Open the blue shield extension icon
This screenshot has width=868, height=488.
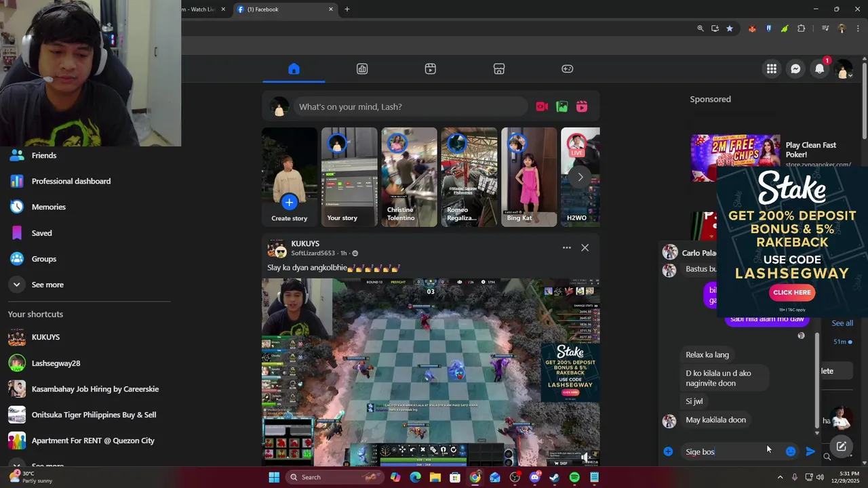768,28
